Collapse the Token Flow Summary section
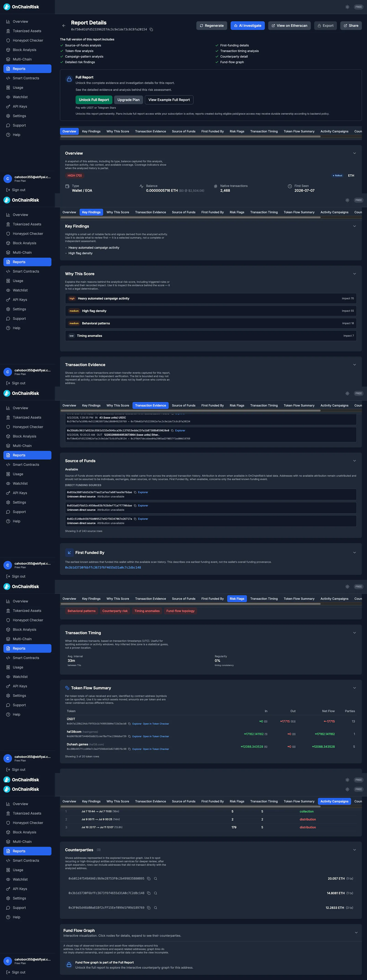The image size is (367, 980). click(x=354, y=688)
